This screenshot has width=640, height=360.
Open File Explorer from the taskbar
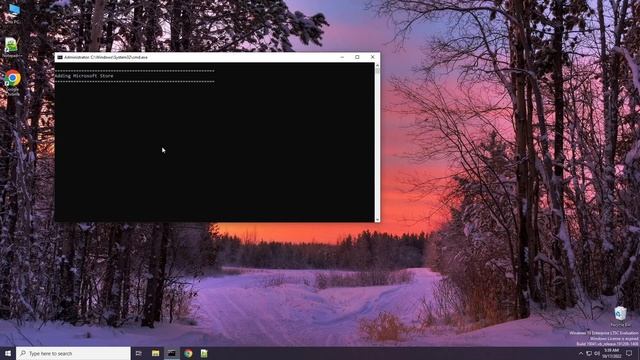[156, 353]
